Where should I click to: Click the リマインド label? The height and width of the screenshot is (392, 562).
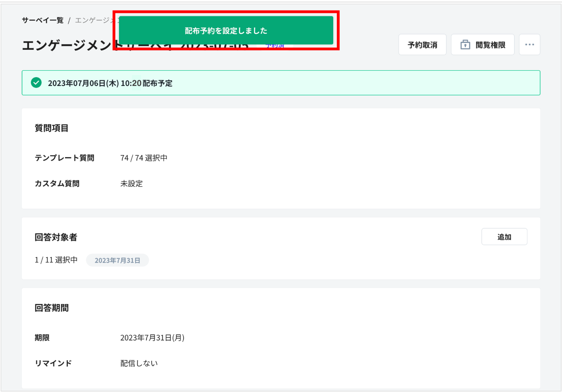tap(53, 363)
